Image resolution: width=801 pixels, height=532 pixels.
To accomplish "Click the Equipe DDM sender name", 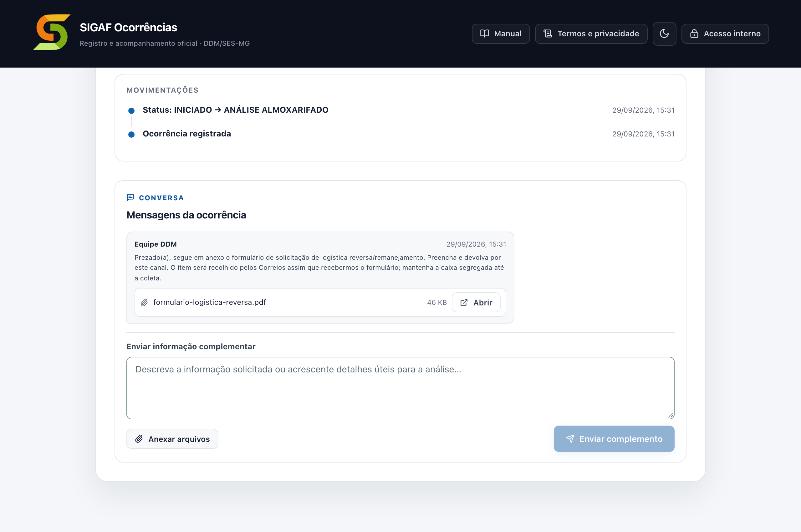I will pos(156,244).
